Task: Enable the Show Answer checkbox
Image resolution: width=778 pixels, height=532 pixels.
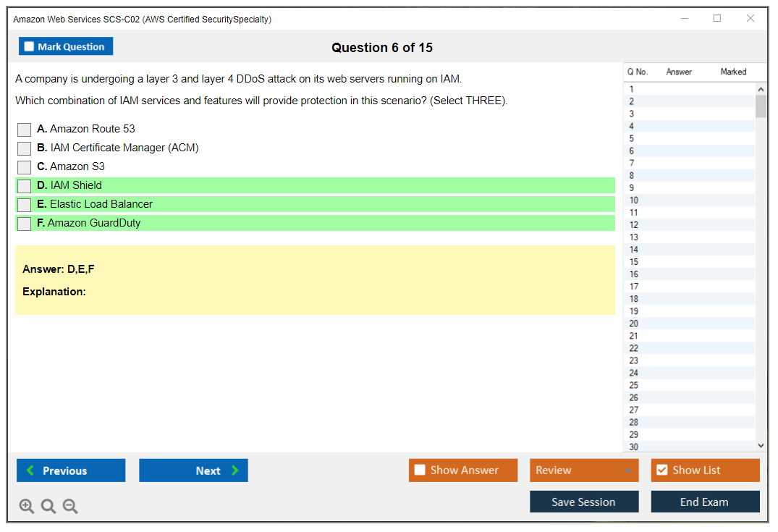Action: [420, 470]
